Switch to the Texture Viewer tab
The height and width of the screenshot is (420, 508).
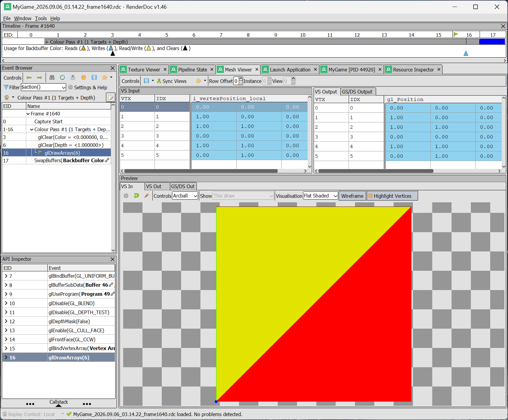pyautogui.click(x=144, y=70)
